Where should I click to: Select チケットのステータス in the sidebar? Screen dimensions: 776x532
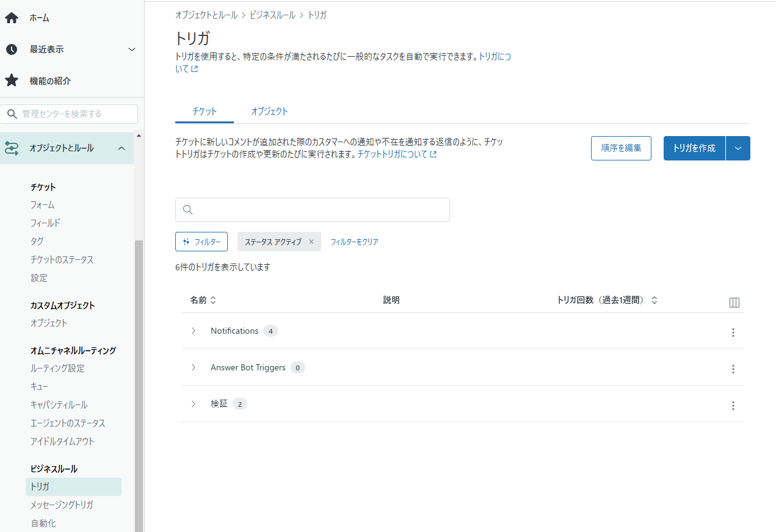(x=62, y=260)
